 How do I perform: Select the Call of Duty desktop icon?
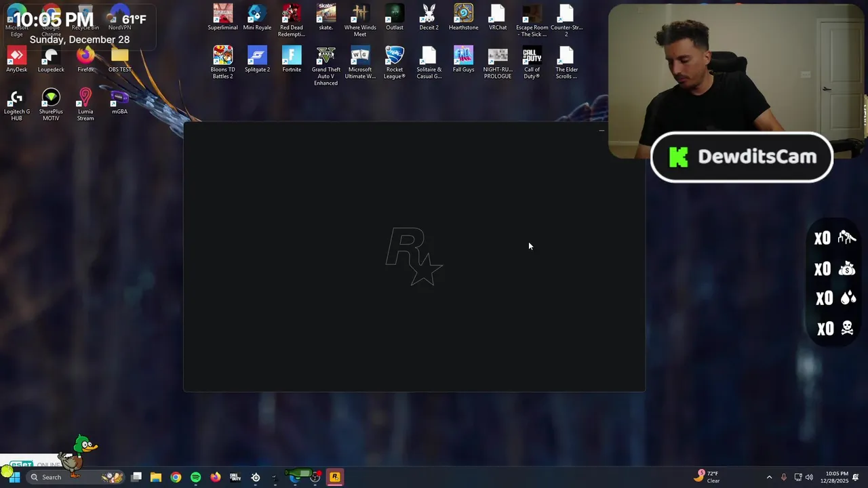(532, 62)
